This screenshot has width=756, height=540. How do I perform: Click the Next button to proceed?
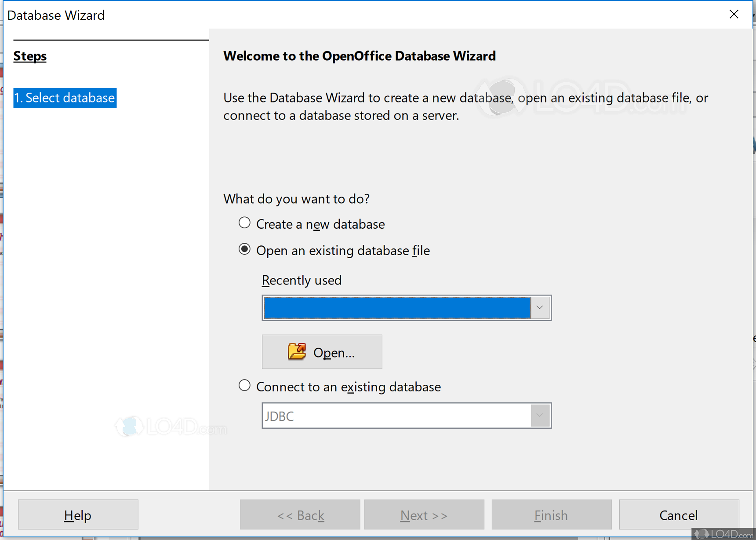click(424, 514)
